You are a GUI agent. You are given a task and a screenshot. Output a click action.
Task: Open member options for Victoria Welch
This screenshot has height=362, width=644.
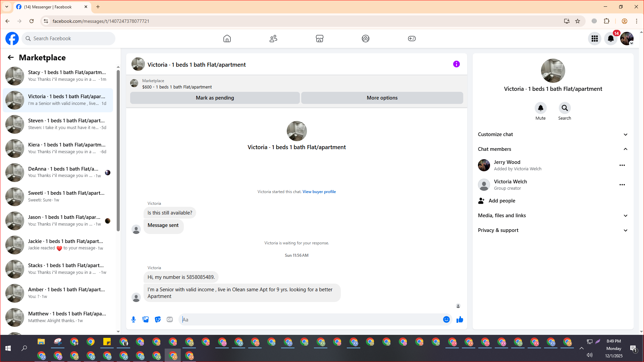click(622, 185)
